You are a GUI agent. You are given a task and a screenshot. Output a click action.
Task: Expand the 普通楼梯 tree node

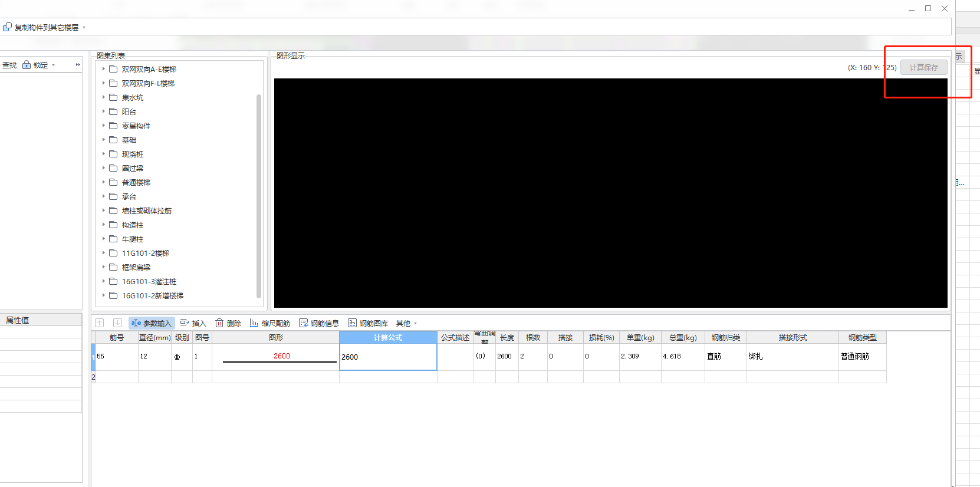tap(103, 182)
